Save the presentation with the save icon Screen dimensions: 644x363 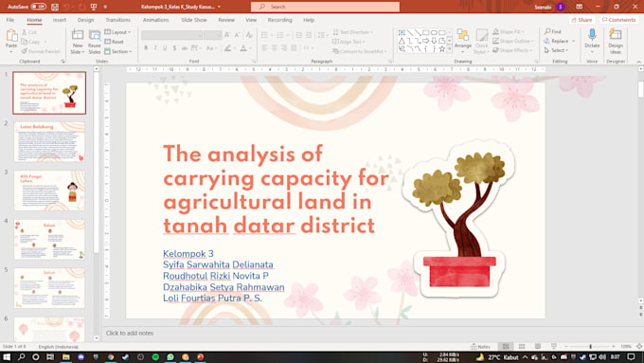click(x=55, y=7)
